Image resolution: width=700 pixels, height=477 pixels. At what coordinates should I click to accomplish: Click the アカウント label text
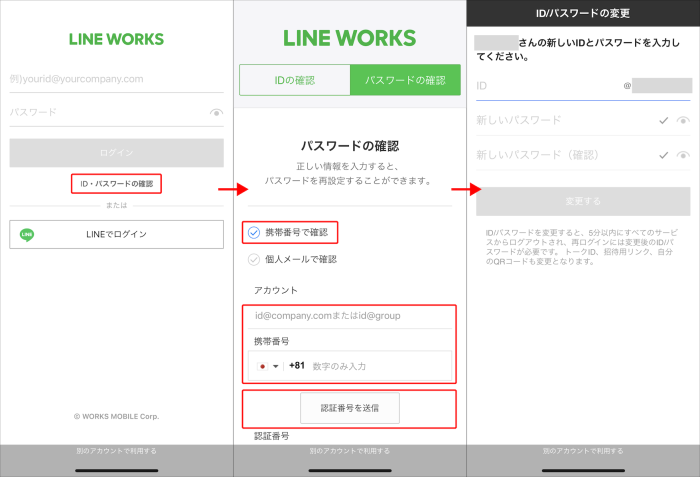point(275,290)
